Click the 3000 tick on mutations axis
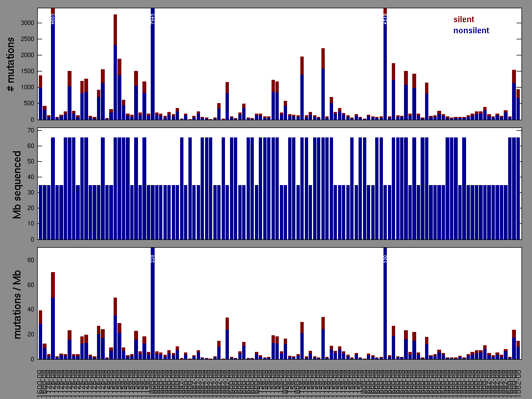 [27, 23]
